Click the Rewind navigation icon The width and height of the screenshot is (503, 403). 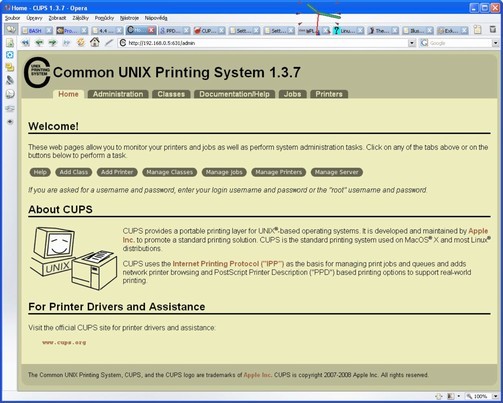[x=25, y=43]
